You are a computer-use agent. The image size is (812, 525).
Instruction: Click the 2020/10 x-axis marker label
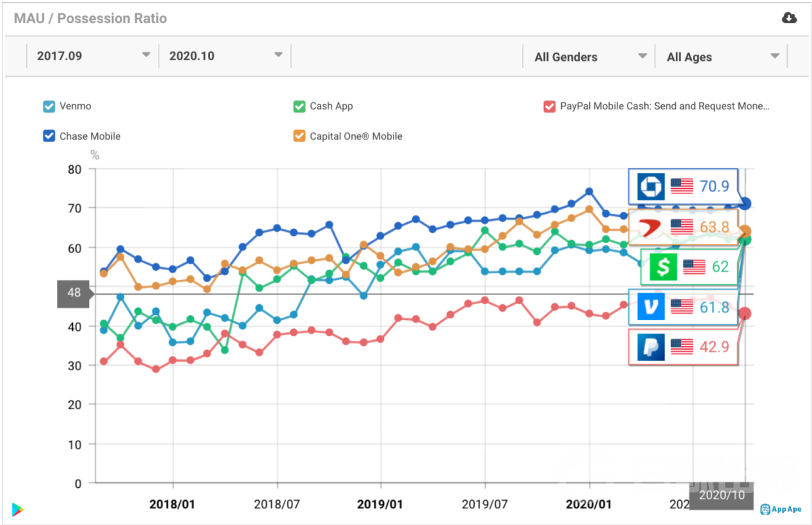721,495
